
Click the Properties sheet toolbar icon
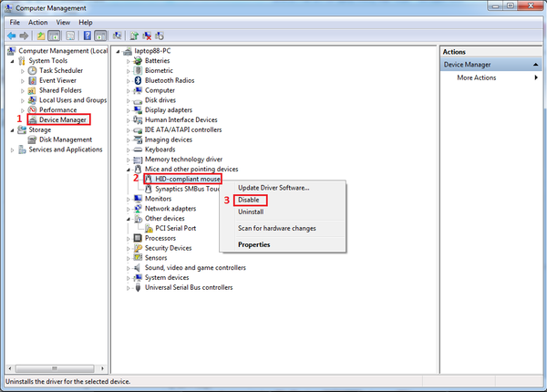pyautogui.click(x=70, y=36)
